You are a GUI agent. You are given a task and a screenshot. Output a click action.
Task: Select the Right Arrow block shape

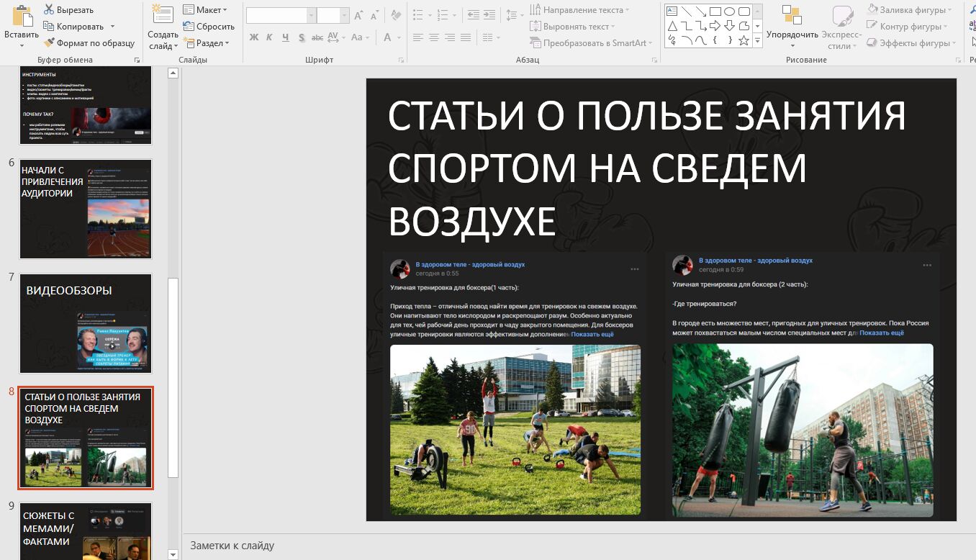[x=715, y=26]
